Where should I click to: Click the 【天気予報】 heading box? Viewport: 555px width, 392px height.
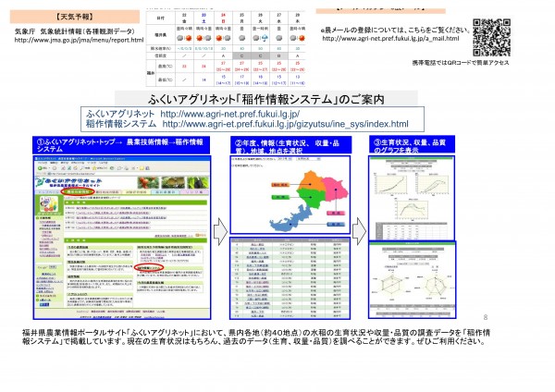click(75, 17)
